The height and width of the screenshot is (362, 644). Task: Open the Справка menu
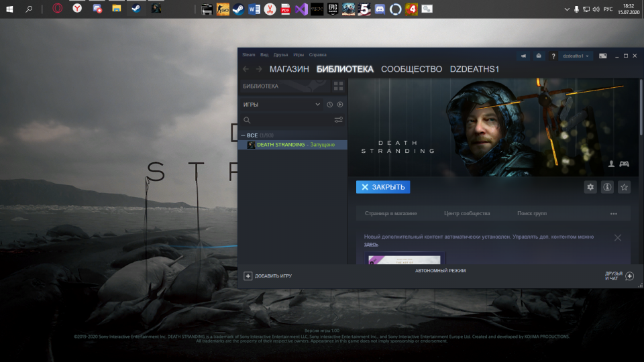[x=317, y=54]
